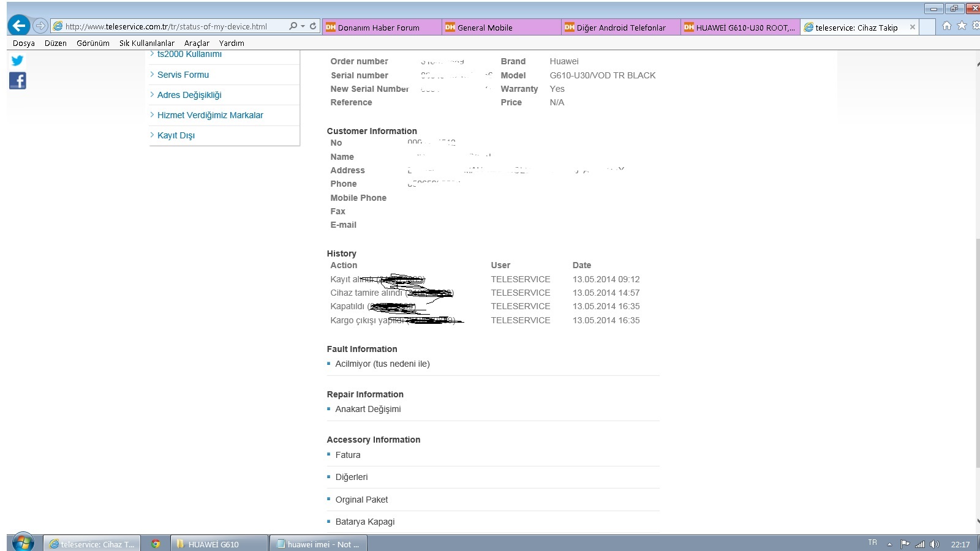Click the TR language indicator

point(872,543)
